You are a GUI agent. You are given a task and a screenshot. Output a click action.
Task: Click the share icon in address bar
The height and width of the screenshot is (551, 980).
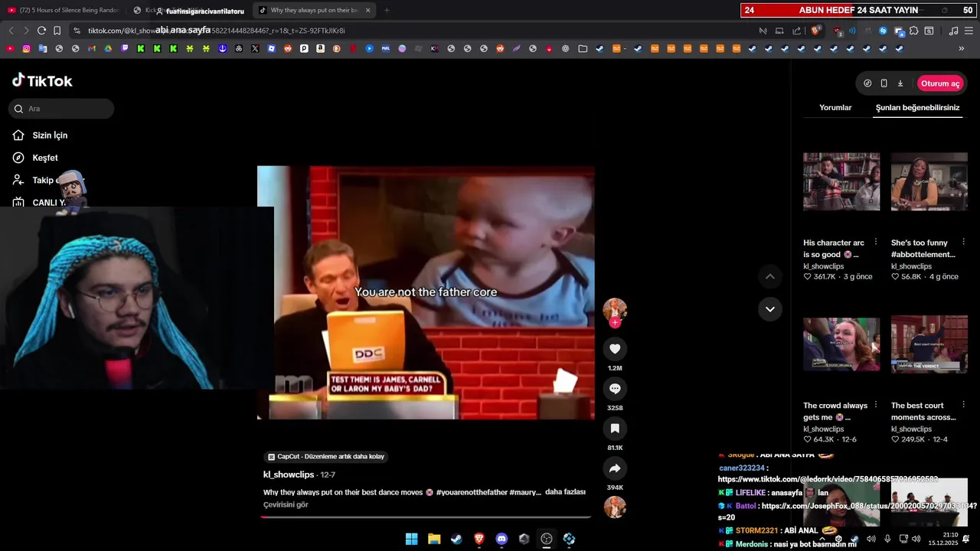(x=797, y=31)
